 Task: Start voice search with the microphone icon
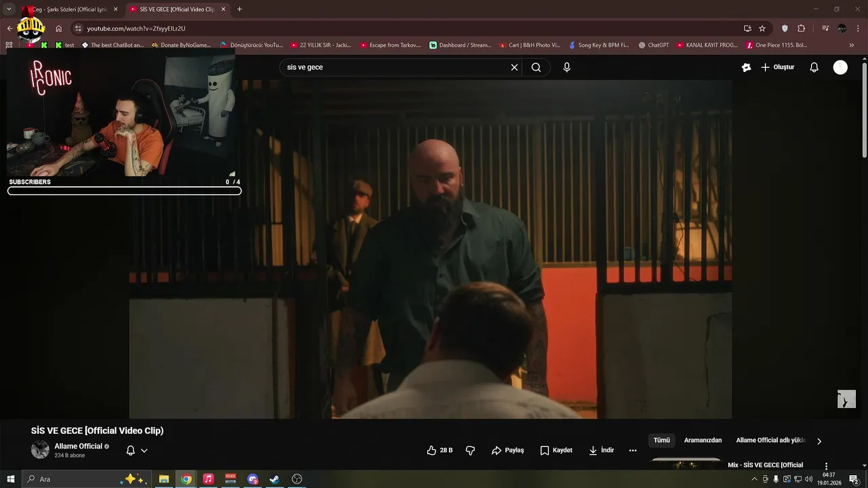click(x=567, y=67)
